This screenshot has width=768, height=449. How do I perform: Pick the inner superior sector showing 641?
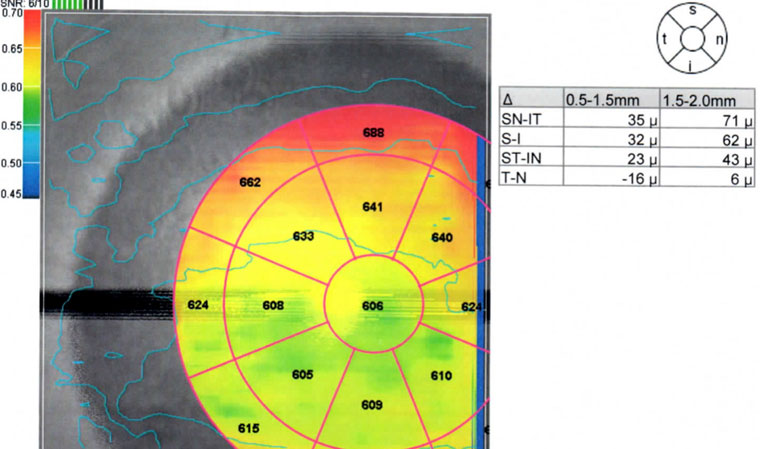(x=373, y=207)
